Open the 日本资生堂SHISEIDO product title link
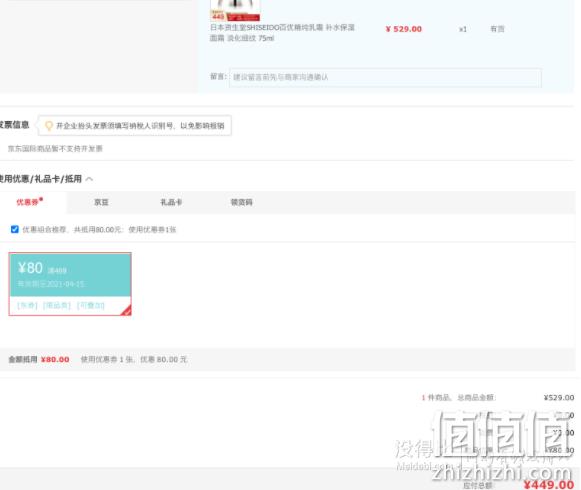The height and width of the screenshot is (490, 581). pos(282,33)
